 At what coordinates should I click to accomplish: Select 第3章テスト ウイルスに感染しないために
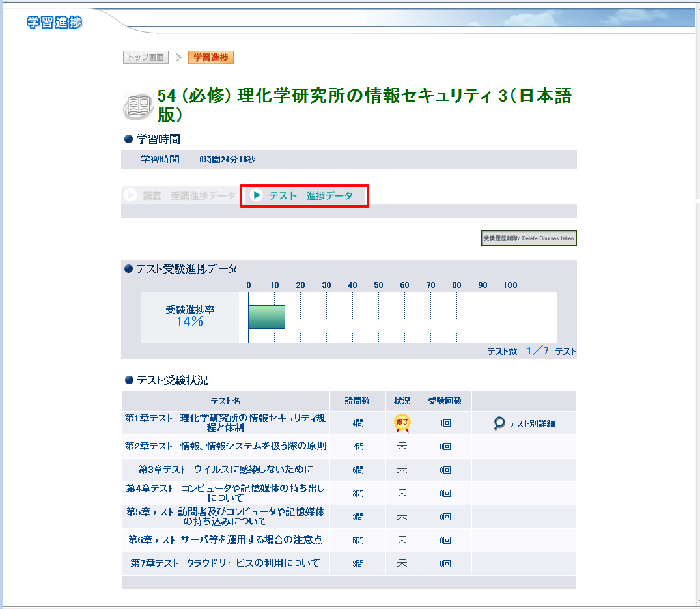coord(225,469)
